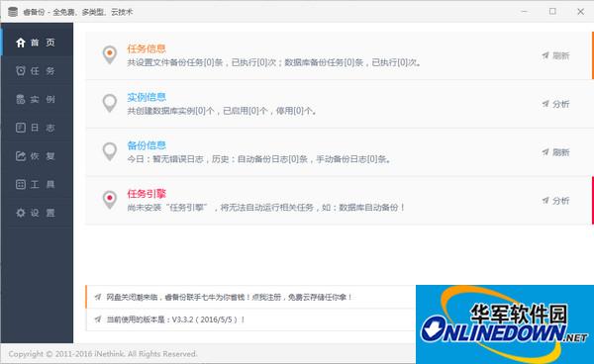Click the 任务信息 backup task count description
Viewport: 594px width, 364px height.
273,63
